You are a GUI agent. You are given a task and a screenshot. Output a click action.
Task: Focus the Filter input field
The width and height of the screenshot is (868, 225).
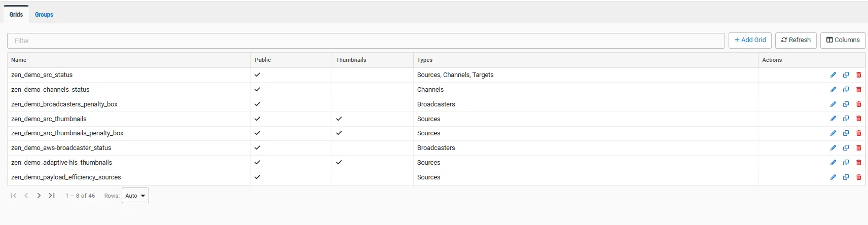tap(366, 41)
